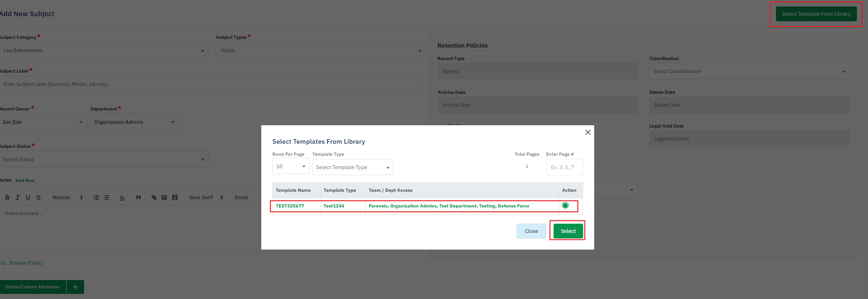Insert an image into notes
This screenshot has width=868, height=299.
coord(164,197)
